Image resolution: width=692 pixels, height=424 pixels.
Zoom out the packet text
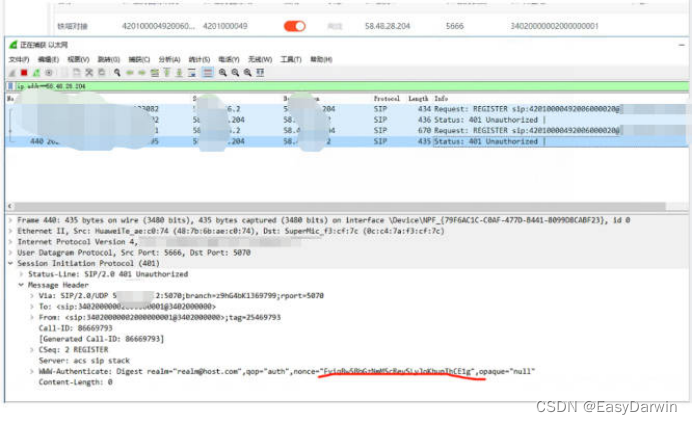[x=235, y=73]
